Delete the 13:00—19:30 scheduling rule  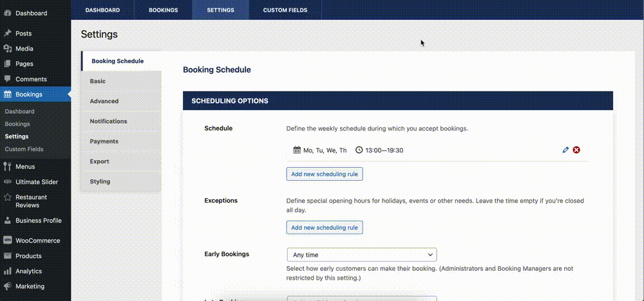pyautogui.click(x=576, y=150)
